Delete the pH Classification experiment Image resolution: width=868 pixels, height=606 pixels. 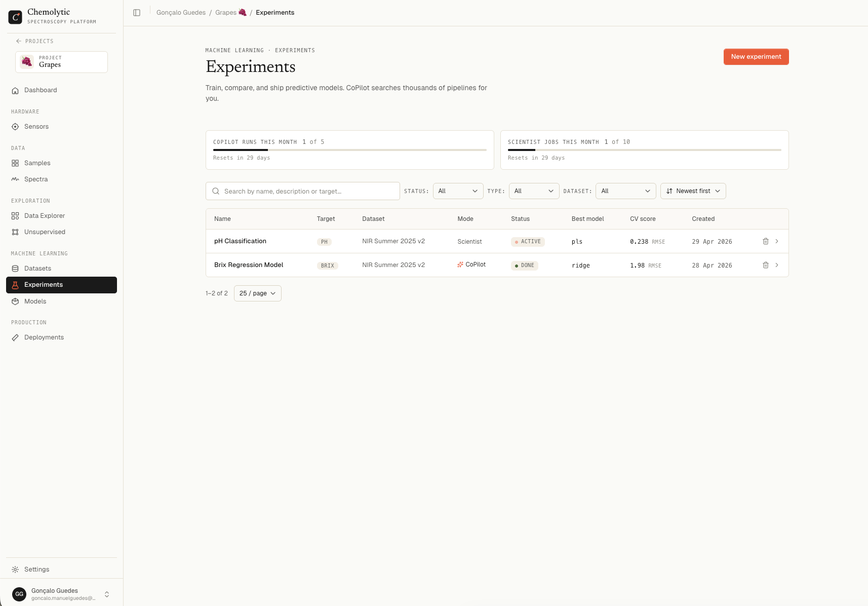click(766, 241)
